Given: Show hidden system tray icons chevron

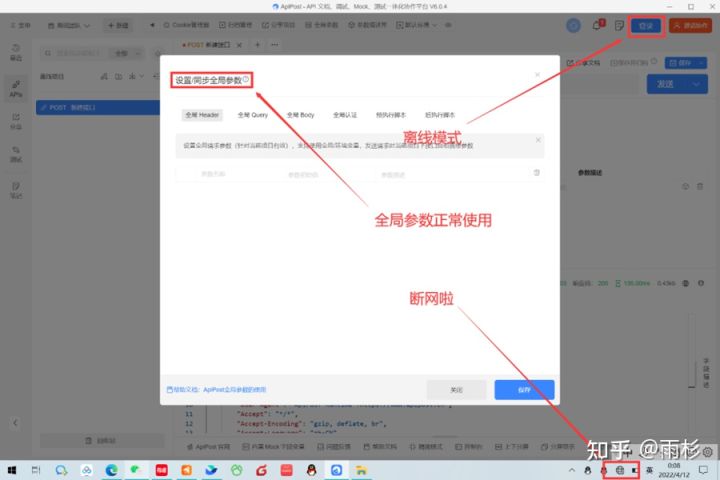Looking at the screenshot, I should [572, 470].
